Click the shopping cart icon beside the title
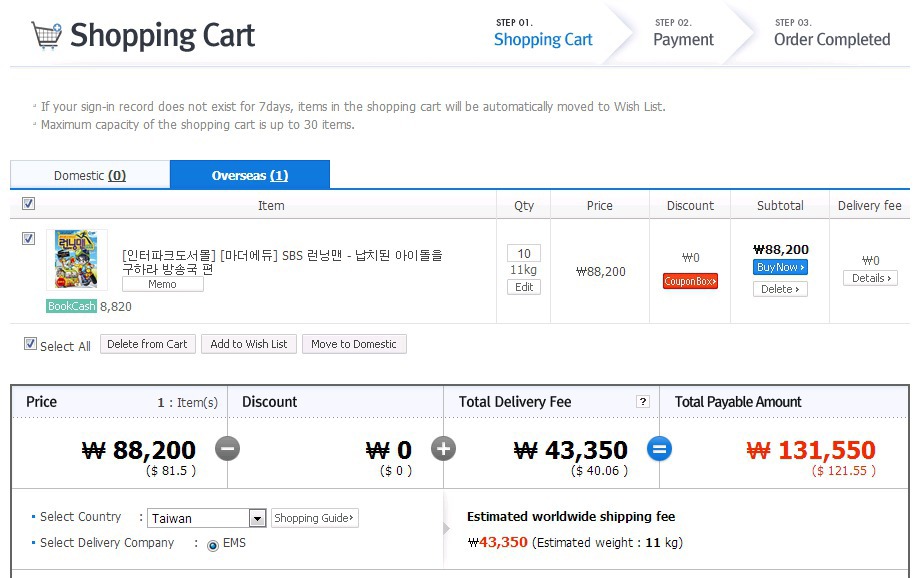The height and width of the screenshot is (578, 918). point(46,35)
